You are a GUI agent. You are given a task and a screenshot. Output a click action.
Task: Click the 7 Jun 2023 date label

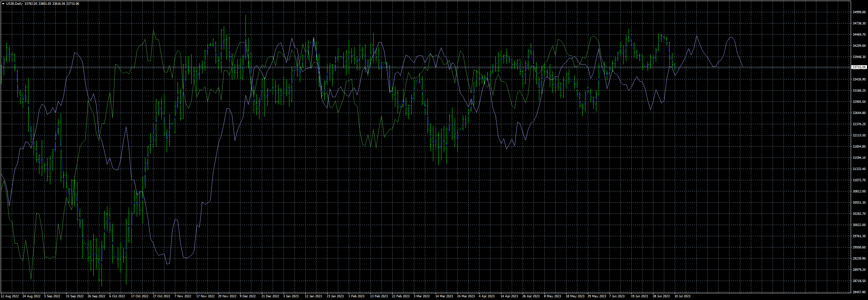617,296
